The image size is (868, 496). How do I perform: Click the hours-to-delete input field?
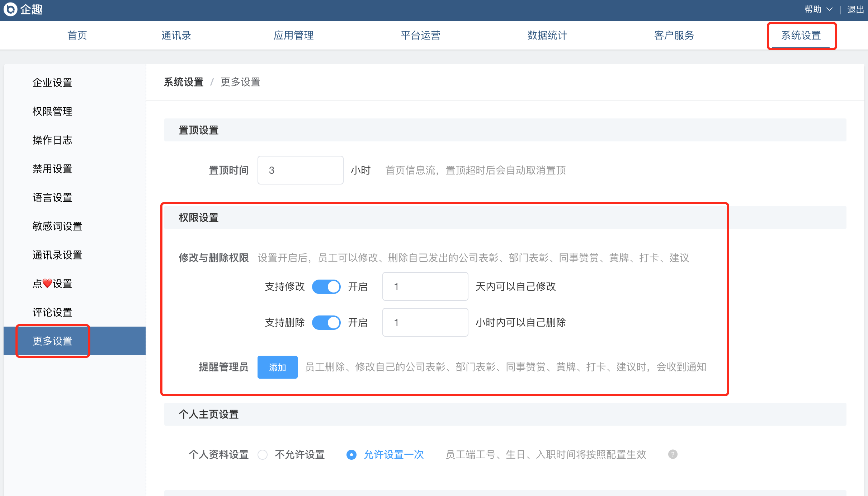point(425,323)
